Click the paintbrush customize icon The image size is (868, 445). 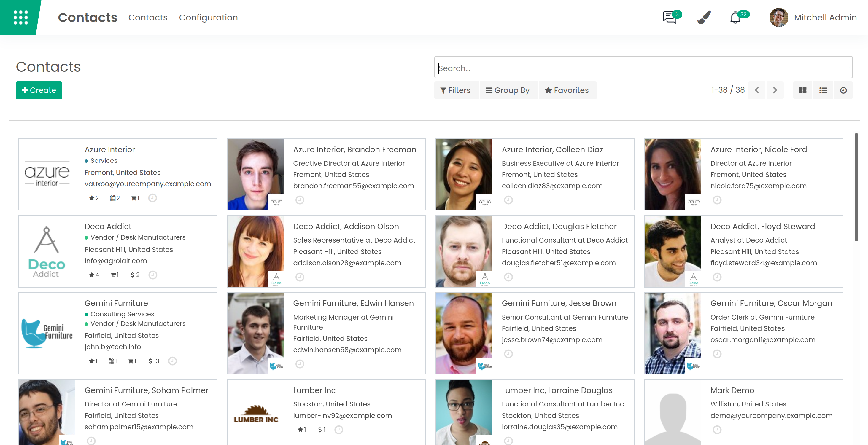[704, 17]
